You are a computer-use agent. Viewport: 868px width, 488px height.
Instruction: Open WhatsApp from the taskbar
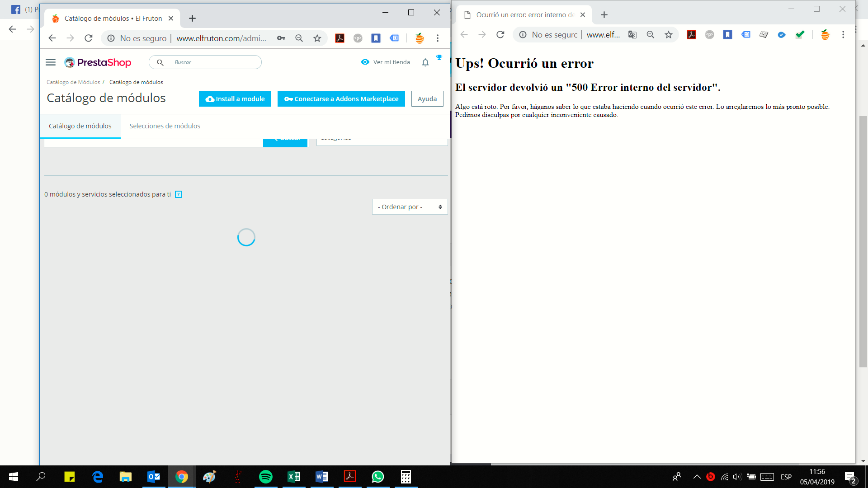click(378, 477)
